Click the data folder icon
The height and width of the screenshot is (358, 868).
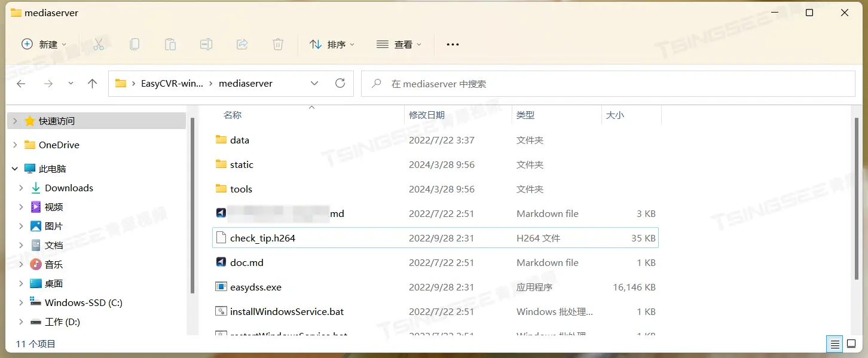click(x=221, y=140)
